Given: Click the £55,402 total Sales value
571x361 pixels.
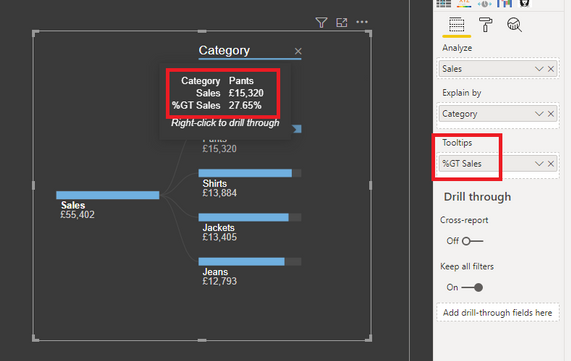Looking at the screenshot, I should [x=78, y=215].
